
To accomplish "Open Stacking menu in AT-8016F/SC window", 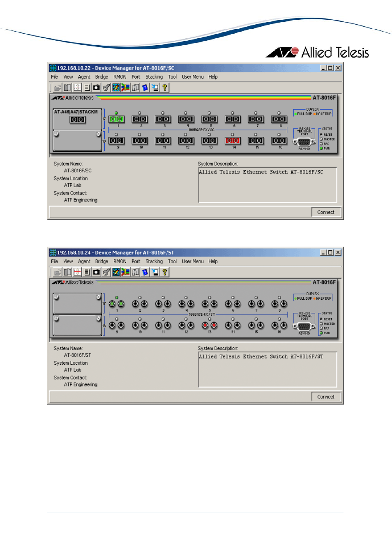I will pos(154,77).
